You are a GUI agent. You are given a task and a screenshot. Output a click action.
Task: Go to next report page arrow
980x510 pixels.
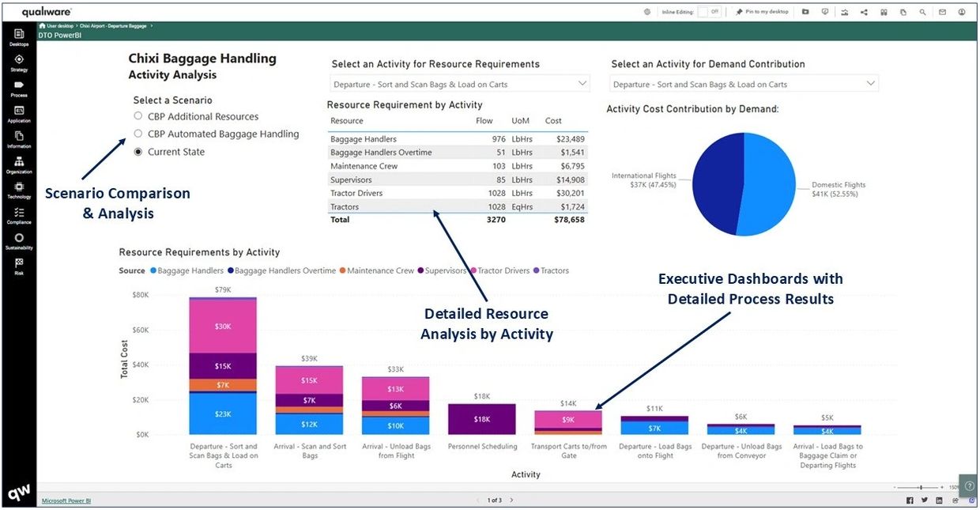point(511,501)
